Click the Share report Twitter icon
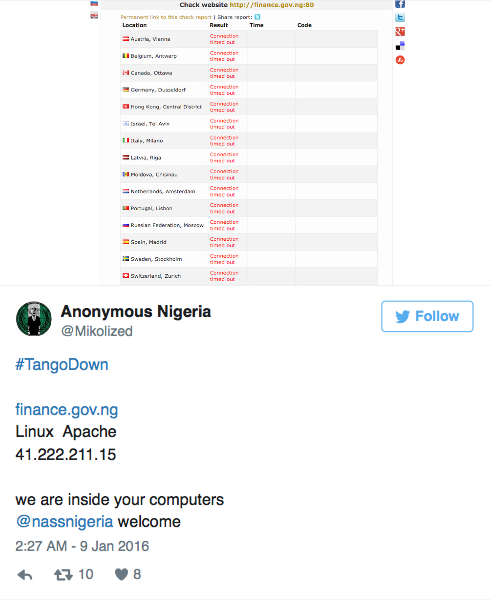The height and width of the screenshot is (600, 491). (x=258, y=17)
